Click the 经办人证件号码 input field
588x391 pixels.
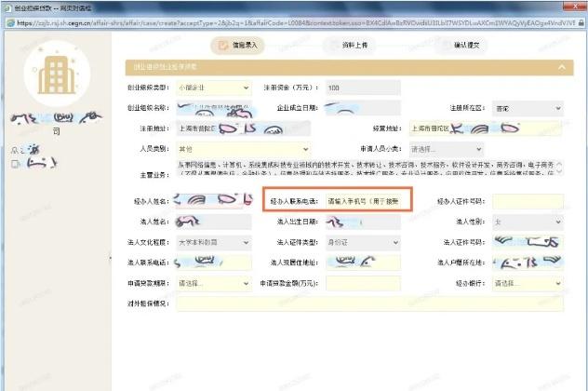(x=528, y=200)
